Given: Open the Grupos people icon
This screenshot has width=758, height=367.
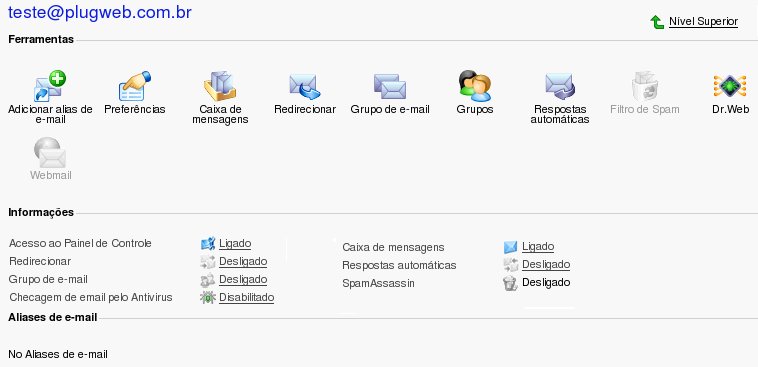Looking at the screenshot, I should coord(475,86).
